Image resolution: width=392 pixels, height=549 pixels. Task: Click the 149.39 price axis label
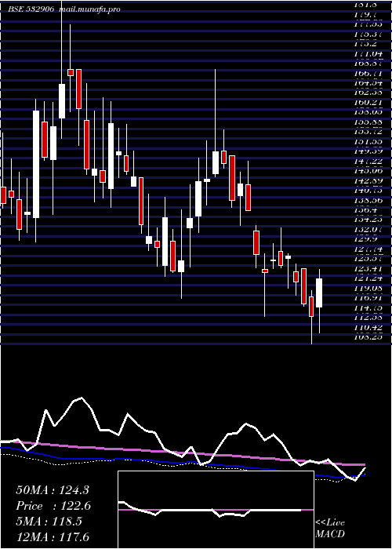click(368, 151)
